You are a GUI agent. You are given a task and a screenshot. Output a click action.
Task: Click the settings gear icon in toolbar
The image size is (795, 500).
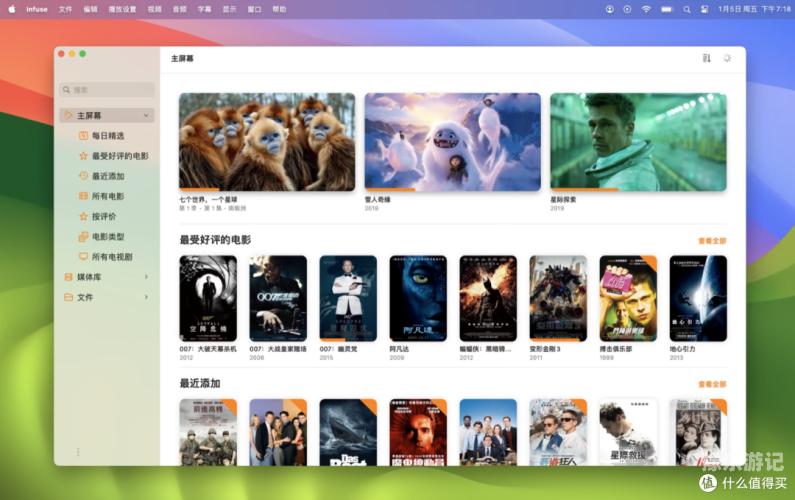pos(727,58)
